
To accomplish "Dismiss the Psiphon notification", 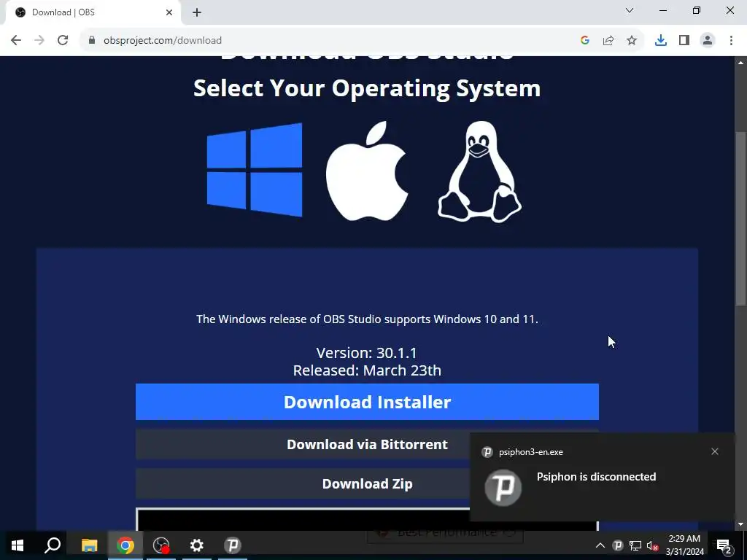I will (x=715, y=451).
